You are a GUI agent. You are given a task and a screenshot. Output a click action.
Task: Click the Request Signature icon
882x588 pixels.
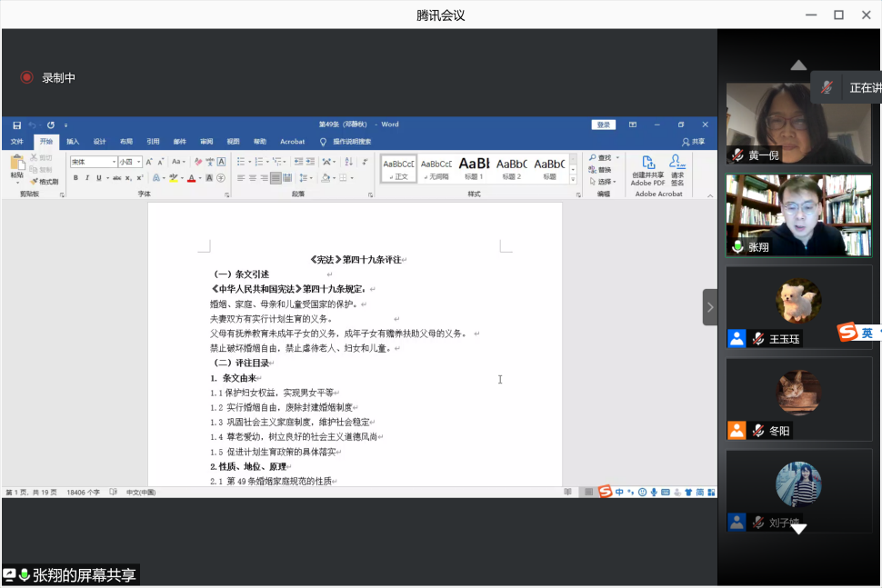click(x=677, y=164)
